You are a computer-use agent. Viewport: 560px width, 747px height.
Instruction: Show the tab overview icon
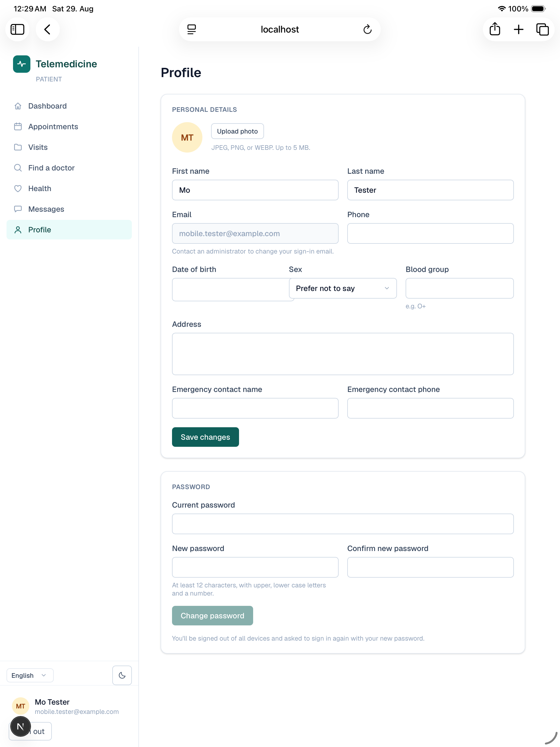(x=542, y=29)
